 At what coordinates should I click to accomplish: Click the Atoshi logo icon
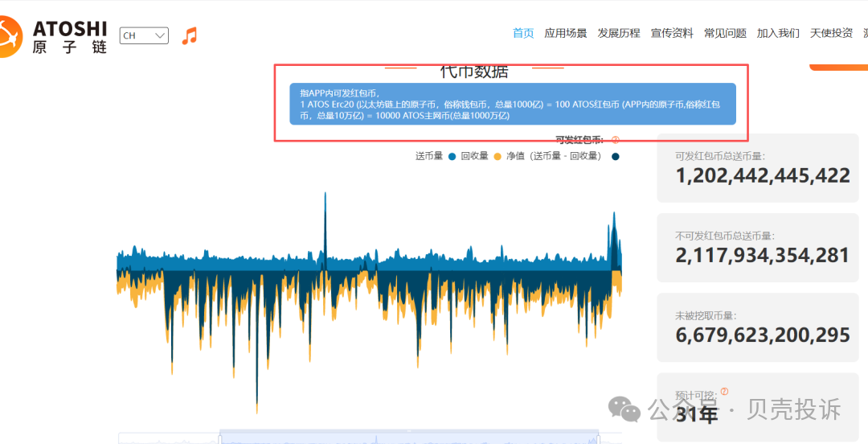point(10,35)
